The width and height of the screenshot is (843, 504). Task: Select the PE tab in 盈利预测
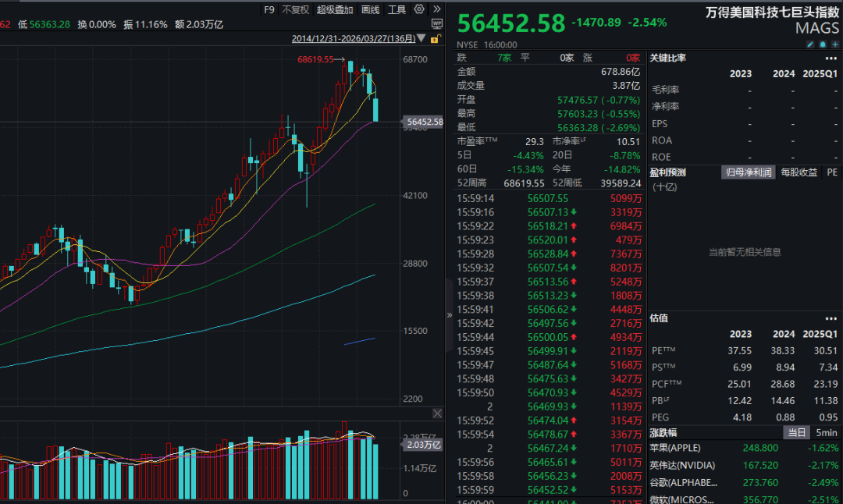(831, 172)
